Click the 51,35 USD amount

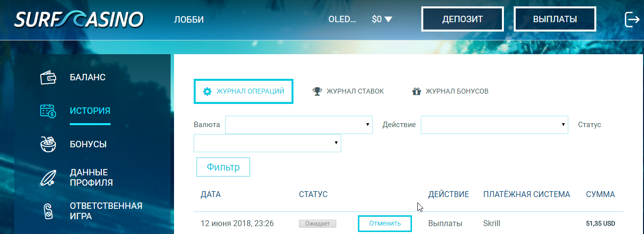click(601, 224)
